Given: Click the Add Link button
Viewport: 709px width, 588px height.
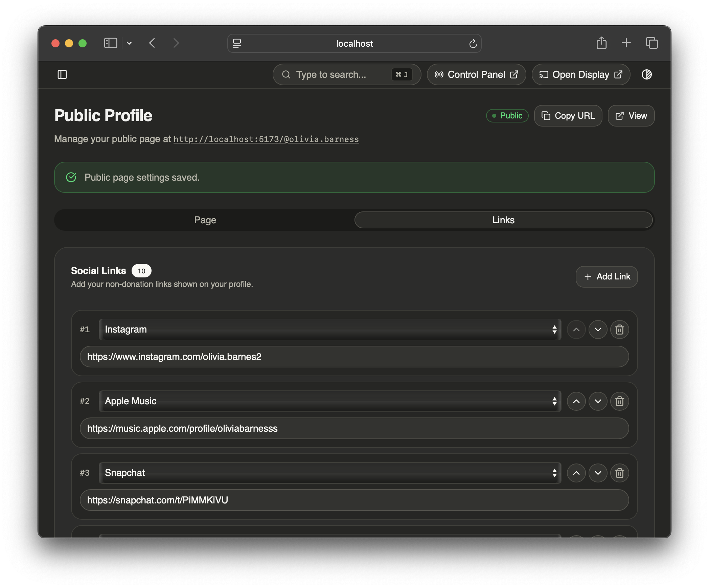Looking at the screenshot, I should tap(607, 277).
